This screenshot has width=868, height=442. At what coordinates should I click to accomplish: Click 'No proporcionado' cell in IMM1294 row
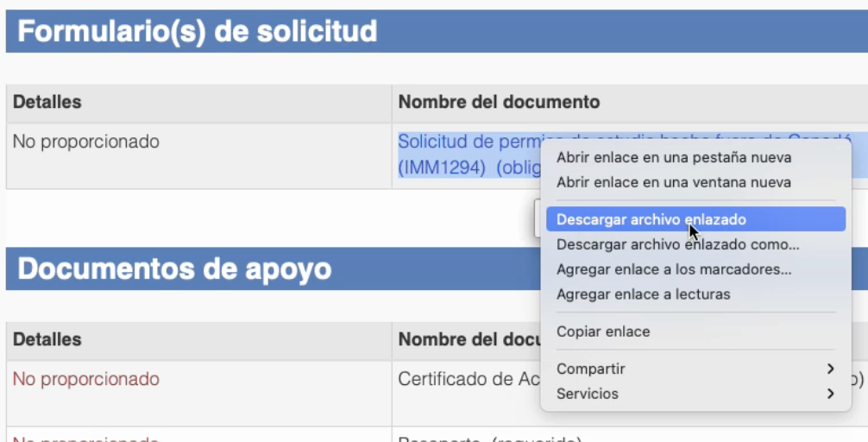coord(85,142)
